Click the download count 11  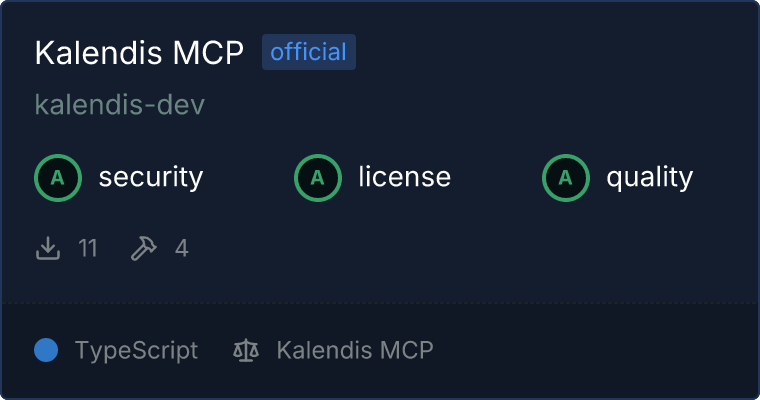[88, 248]
